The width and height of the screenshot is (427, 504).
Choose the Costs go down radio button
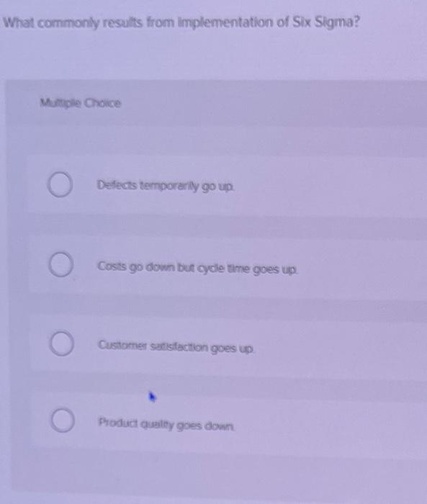click(x=60, y=264)
